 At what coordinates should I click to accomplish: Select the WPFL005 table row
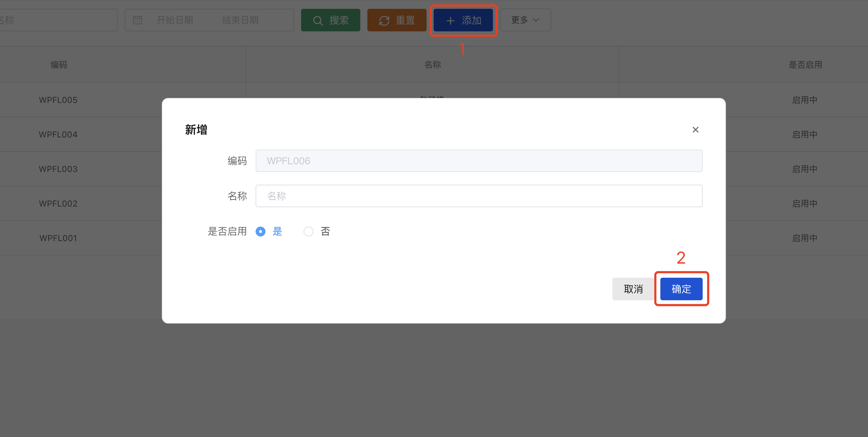click(x=58, y=100)
